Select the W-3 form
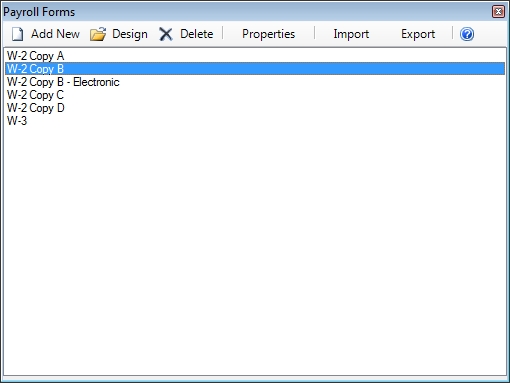Image resolution: width=510 pixels, height=383 pixels. point(255,121)
